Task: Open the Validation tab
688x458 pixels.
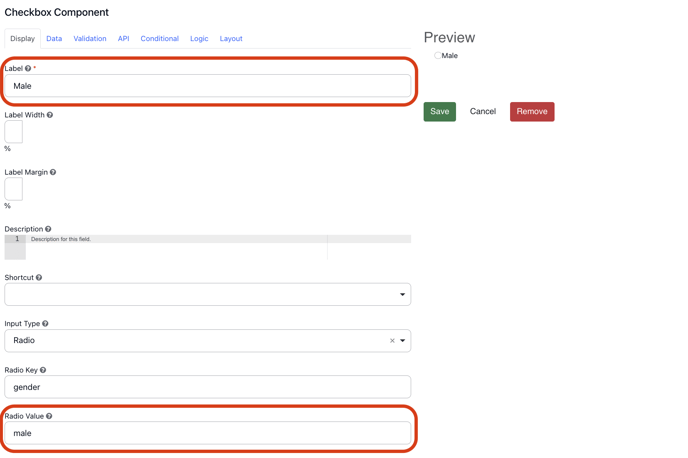Action: coord(90,39)
